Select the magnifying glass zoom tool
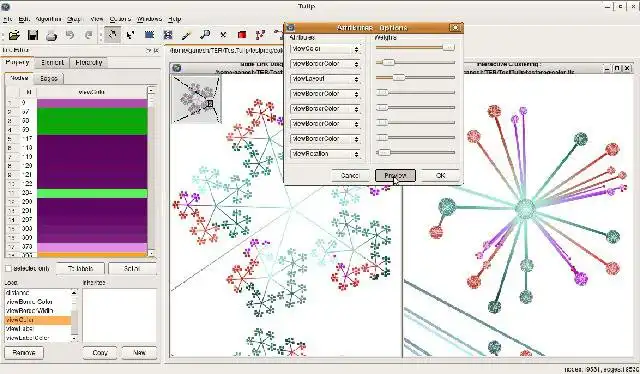The width and height of the screenshot is (640, 374). [205, 35]
